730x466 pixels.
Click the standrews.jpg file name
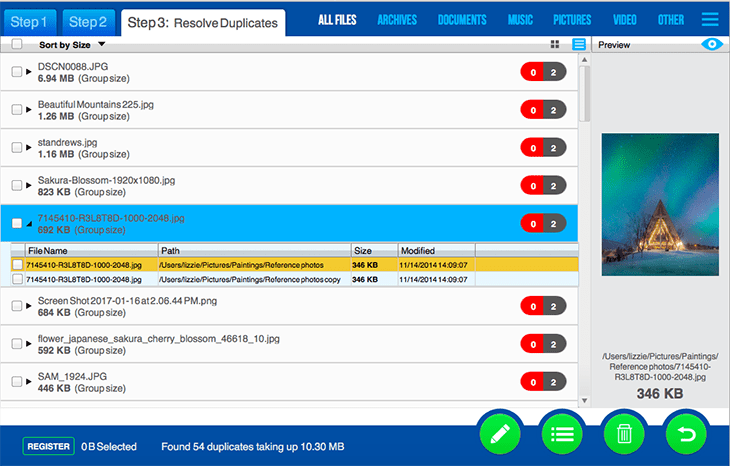(x=68, y=142)
